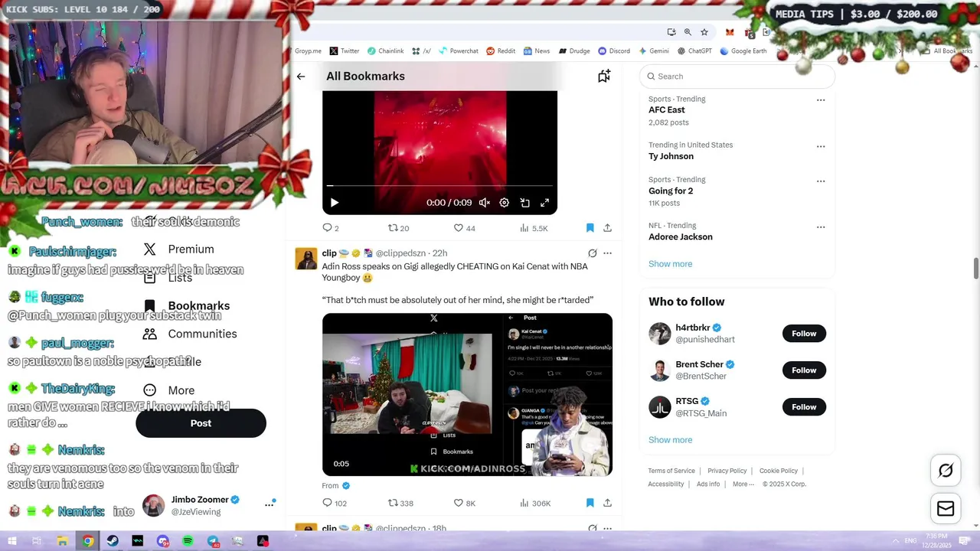Image resolution: width=980 pixels, height=551 pixels.
Task: Open the AFC East trending topic
Action: 667,110
